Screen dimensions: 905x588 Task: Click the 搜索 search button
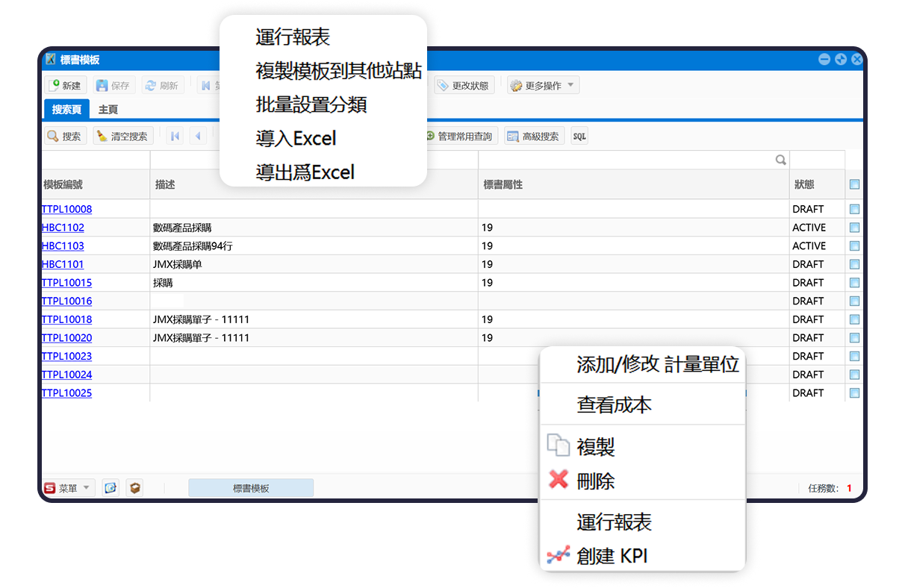tap(64, 137)
